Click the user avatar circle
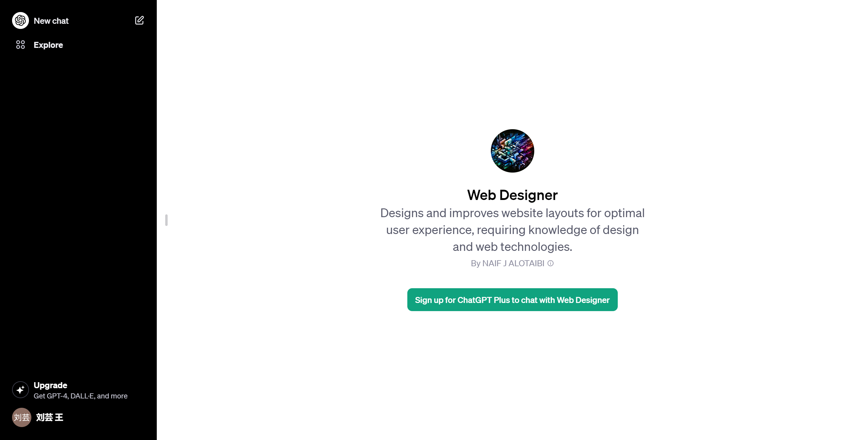This screenshot has width=868, height=440. click(x=22, y=417)
